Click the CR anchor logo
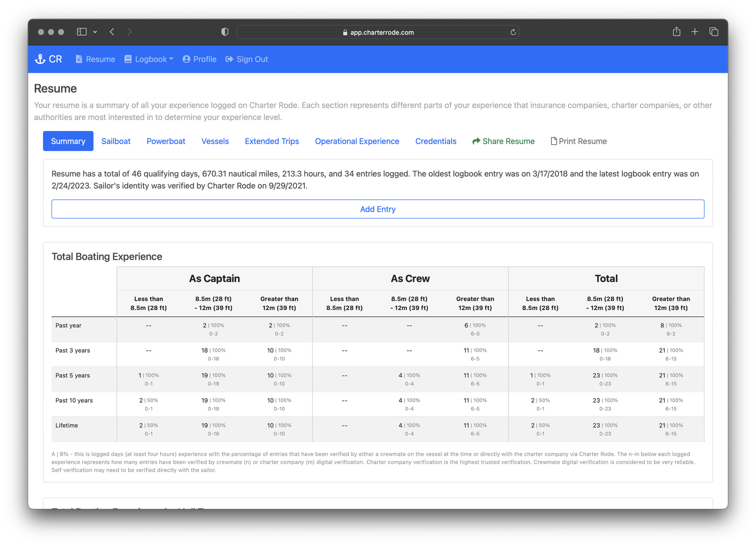The image size is (756, 546). click(48, 59)
